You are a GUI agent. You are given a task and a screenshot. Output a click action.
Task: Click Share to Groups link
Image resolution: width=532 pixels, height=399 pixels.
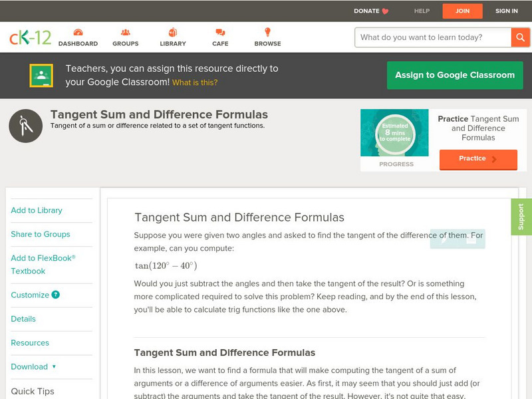point(41,234)
